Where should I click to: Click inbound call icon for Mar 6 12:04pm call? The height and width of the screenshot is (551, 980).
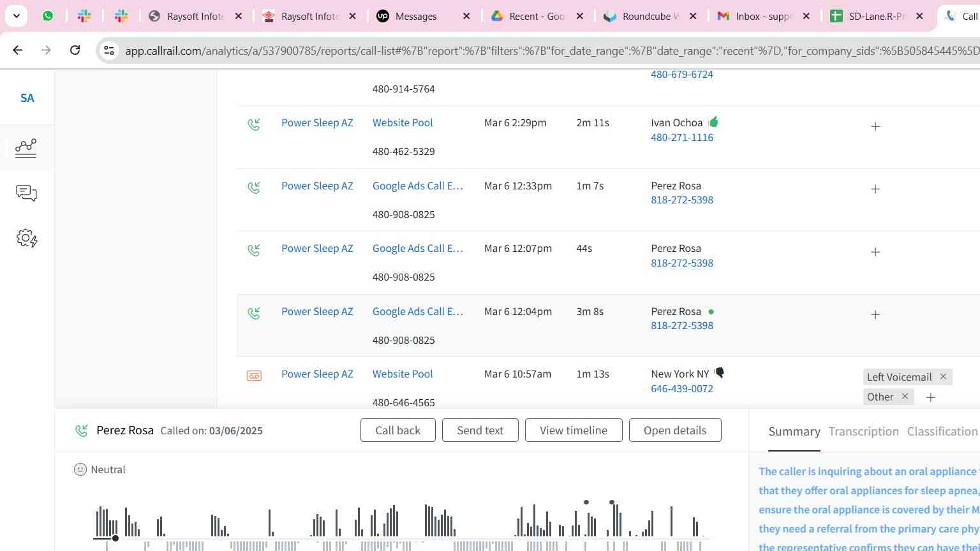(254, 313)
